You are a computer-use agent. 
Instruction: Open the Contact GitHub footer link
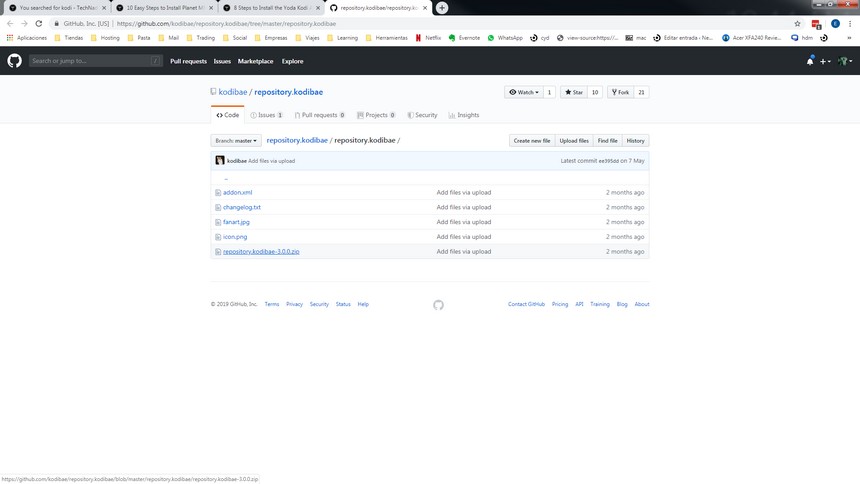[526, 304]
